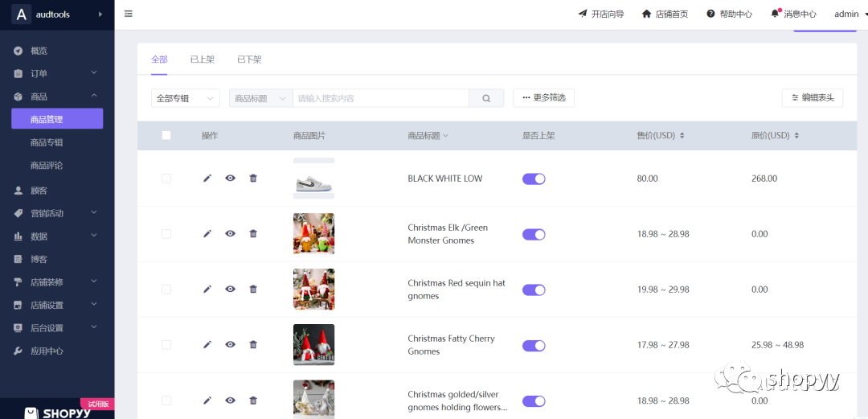Focus the 请输入搜索内容 search input
This screenshot has height=419, width=868.
[381, 98]
